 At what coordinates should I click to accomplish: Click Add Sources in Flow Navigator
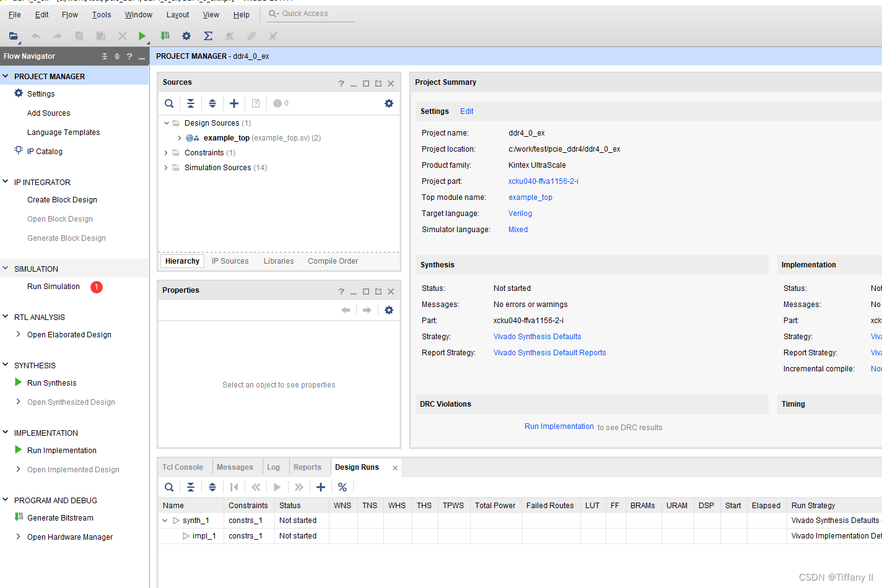tap(48, 113)
